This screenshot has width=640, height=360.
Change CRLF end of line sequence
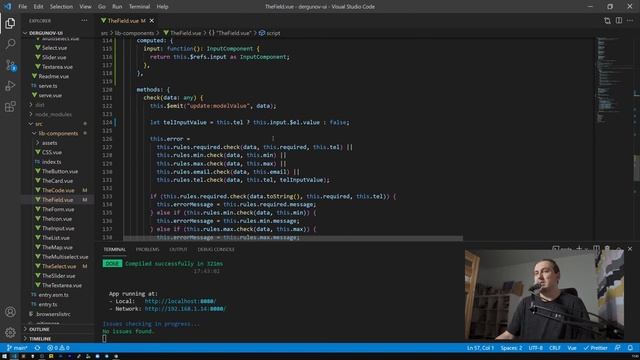click(554, 348)
